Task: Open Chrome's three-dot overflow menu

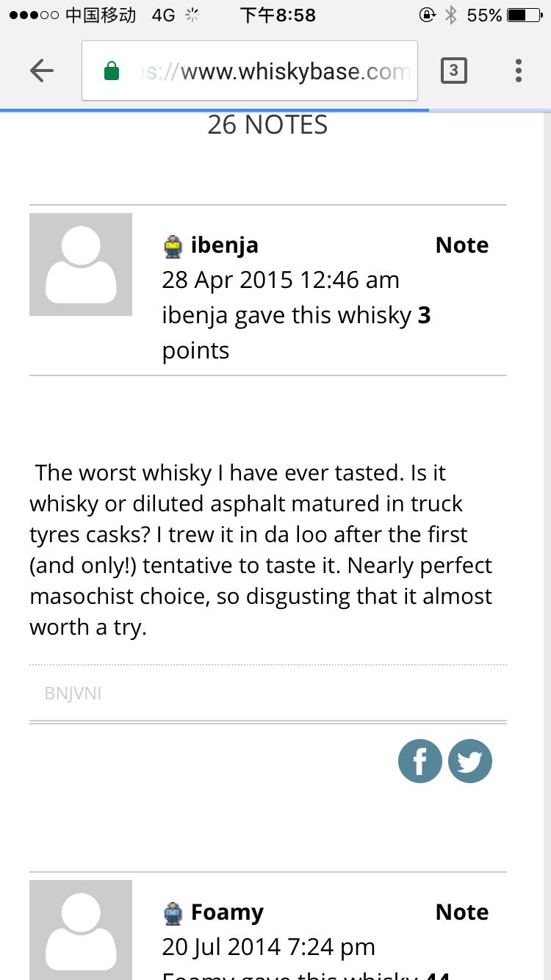Action: pyautogui.click(x=518, y=70)
